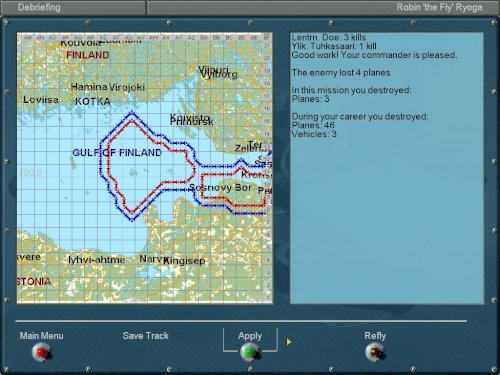Screen dimensions: 500x375
Task: Click 'Planes: 3' mission result
Action: point(310,99)
